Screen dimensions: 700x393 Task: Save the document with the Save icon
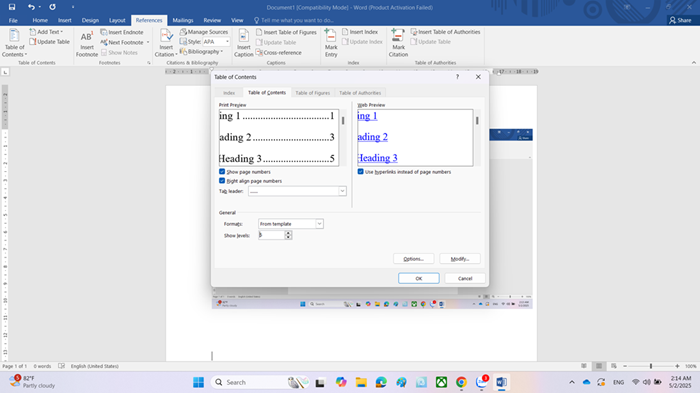[x=12, y=7]
